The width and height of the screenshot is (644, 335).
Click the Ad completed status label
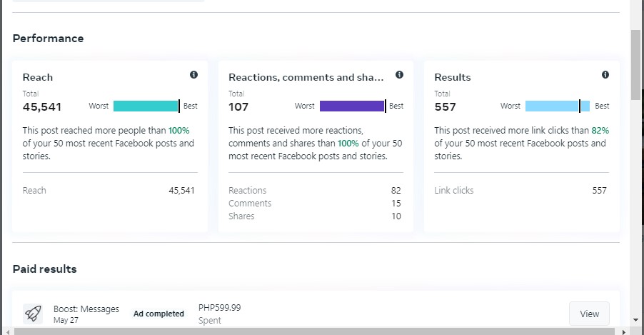[x=159, y=314]
